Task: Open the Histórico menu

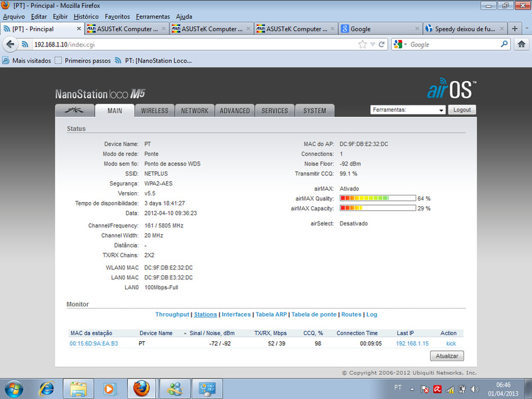Action: (x=86, y=16)
